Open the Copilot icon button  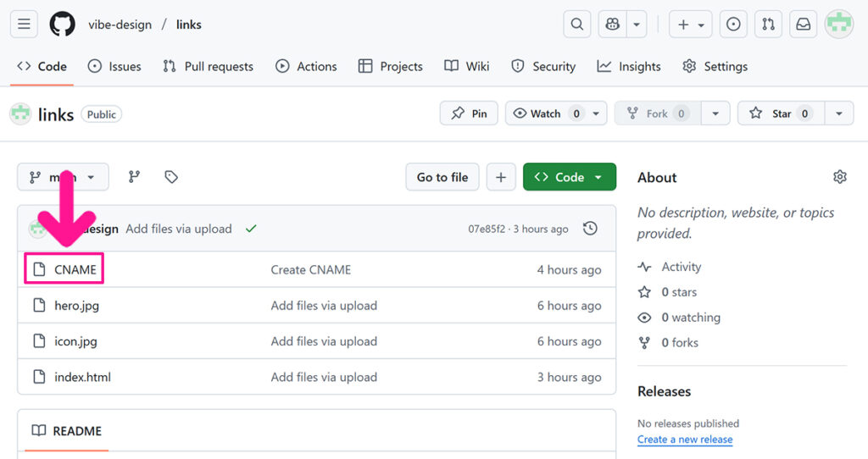point(613,25)
